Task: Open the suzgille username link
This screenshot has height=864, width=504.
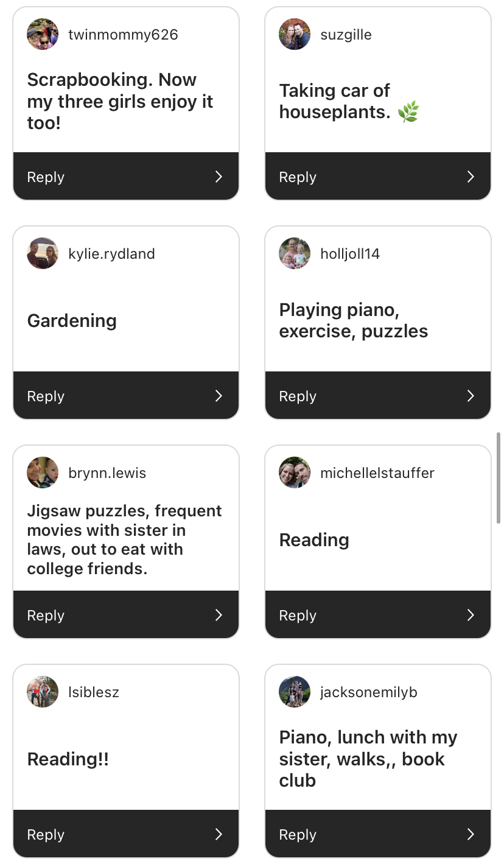Action: coord(346,35)
